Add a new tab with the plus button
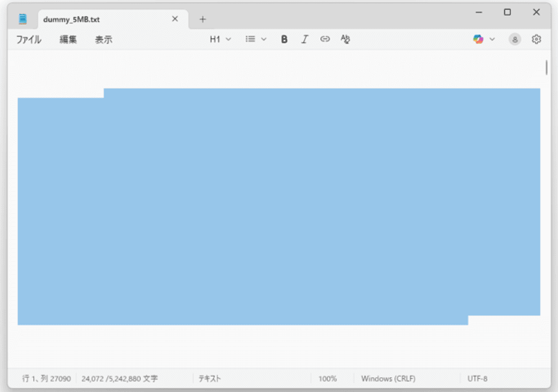Screen dimensions: 558x392 pyautogui.click(x=203, y=19)
